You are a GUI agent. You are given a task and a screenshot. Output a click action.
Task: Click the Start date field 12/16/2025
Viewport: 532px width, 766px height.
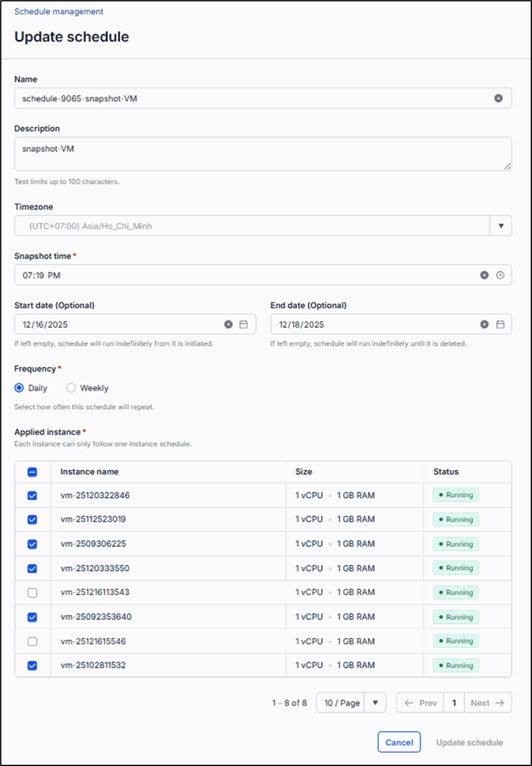pos(135,324)
